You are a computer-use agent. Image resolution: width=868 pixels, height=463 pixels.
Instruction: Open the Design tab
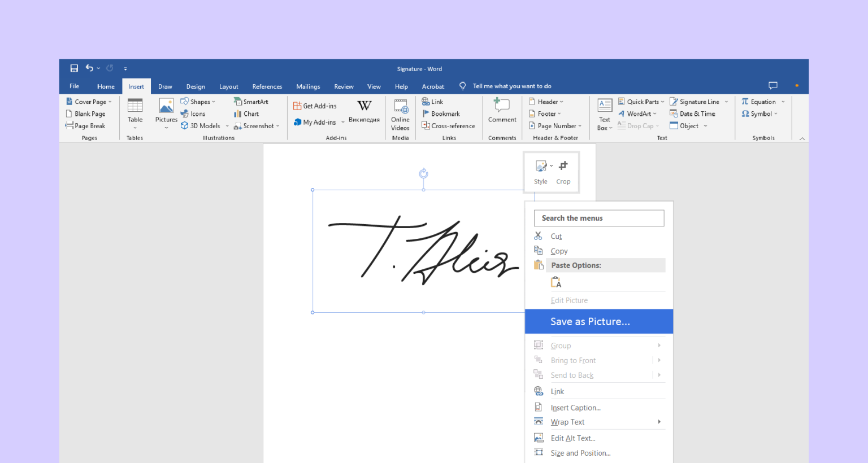click(x=195, y=86)
